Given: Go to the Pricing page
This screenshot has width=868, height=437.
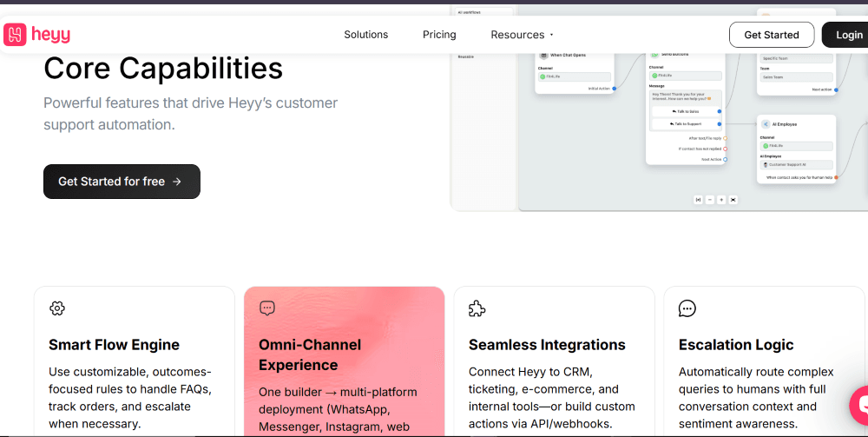Looking at the screenshot, I should [439, 35].
